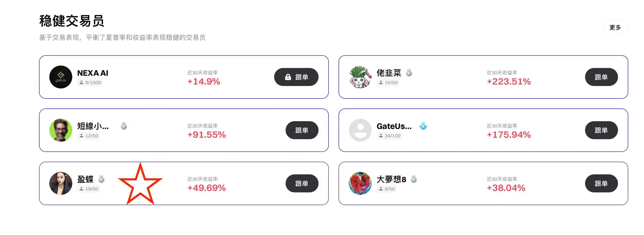Follow GateUs... via the 跟单 button
644x235 pixels.
tap(601, 130)
